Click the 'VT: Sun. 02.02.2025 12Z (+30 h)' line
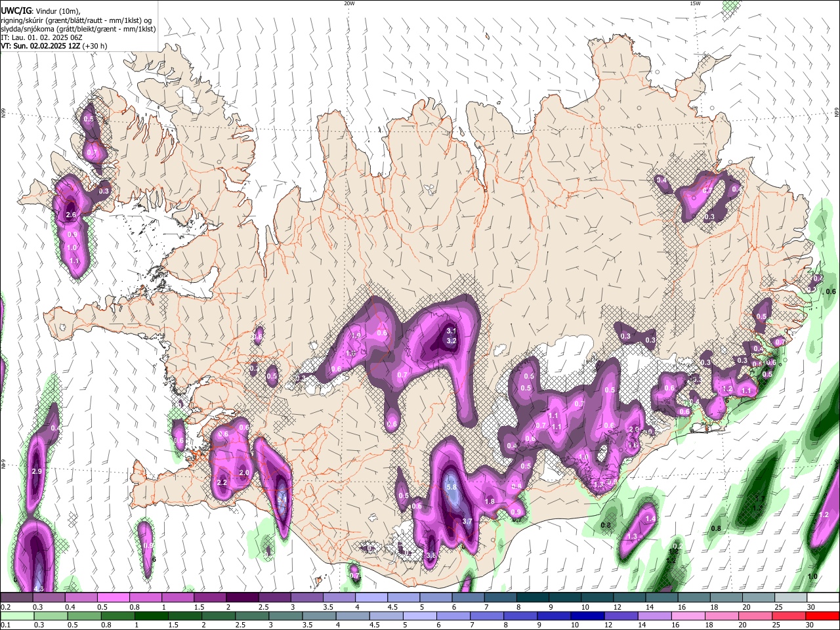 point(54,46)
